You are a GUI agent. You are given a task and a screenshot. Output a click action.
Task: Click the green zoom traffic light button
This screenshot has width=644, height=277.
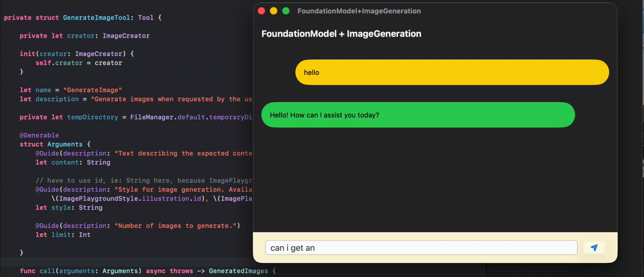point(286,11)
